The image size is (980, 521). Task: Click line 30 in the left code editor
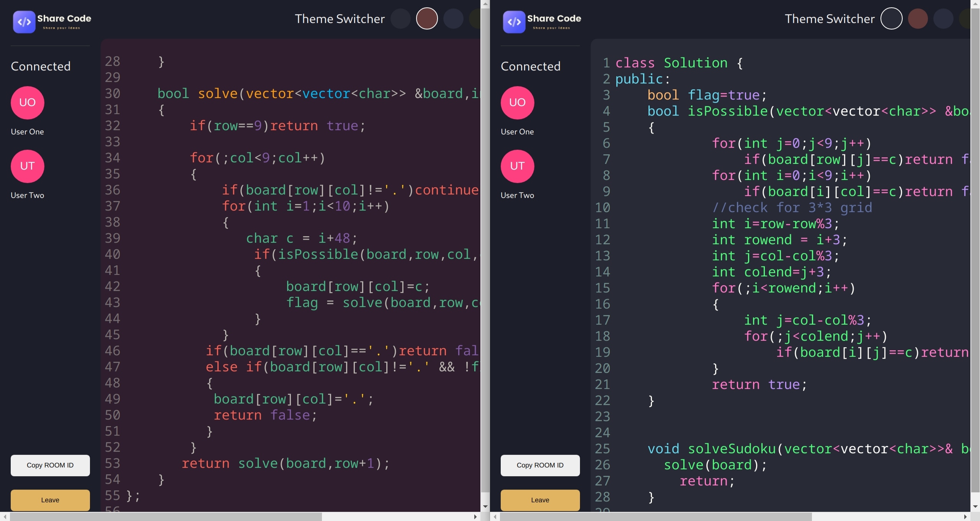[x=268, y=93]
